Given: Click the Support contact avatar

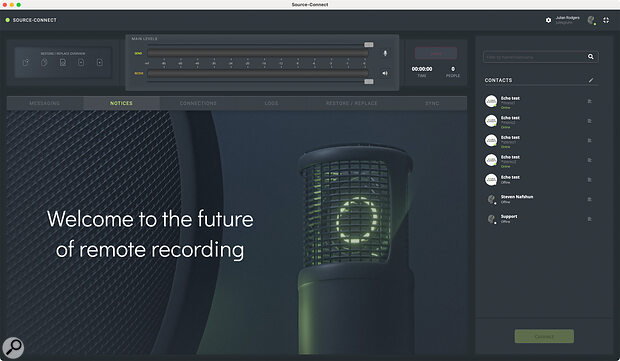Looking at the screenshot, I should click(x=491, y=219).
